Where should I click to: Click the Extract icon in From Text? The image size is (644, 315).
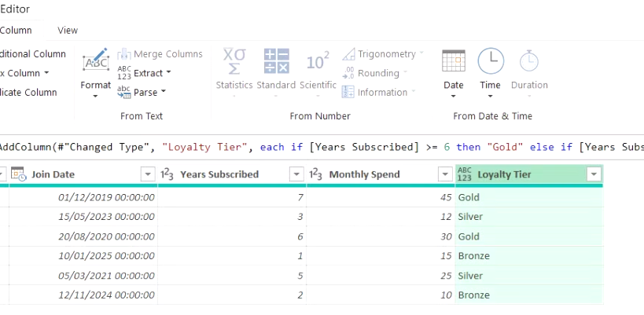pos(124,73)
